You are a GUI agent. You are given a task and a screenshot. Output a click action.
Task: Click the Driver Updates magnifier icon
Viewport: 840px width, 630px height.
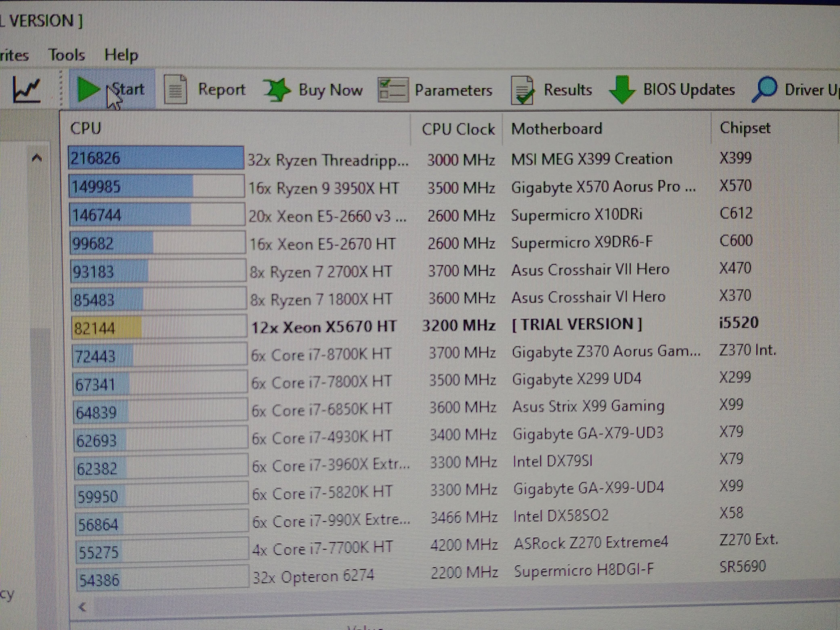tap(764, 90)
